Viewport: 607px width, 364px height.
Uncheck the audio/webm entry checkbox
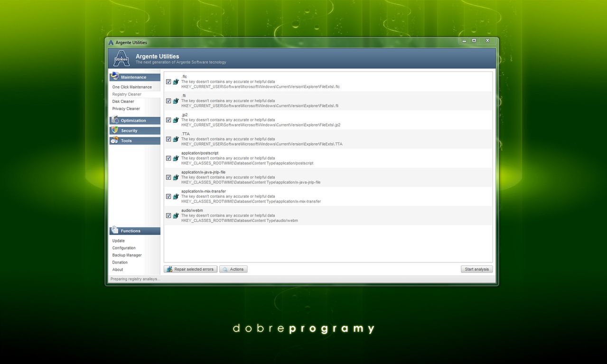click(168, 216)
